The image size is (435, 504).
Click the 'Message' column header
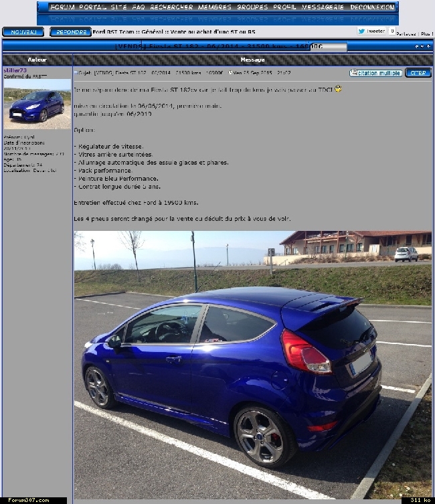point(252,60)
